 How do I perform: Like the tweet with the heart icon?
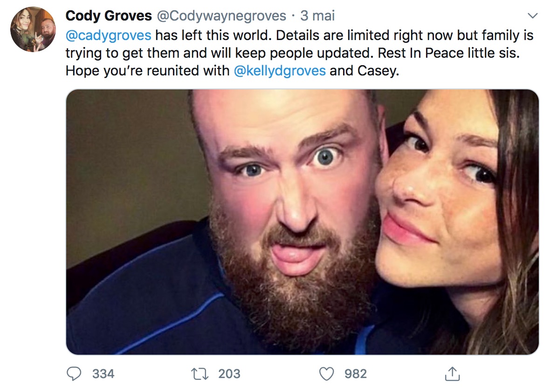pyautogui.click(x=327, y=374)
